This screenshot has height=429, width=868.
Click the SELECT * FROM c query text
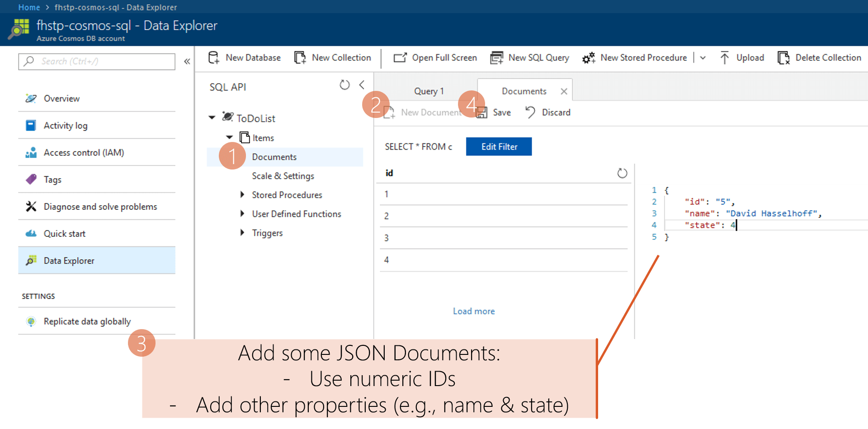click(418, 146)
